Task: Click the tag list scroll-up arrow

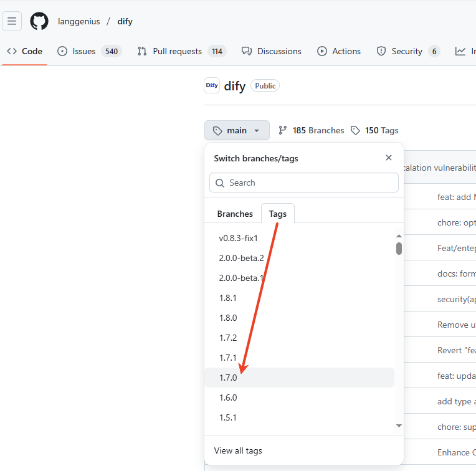Action: pyautogui.click(x=399, y=235)
